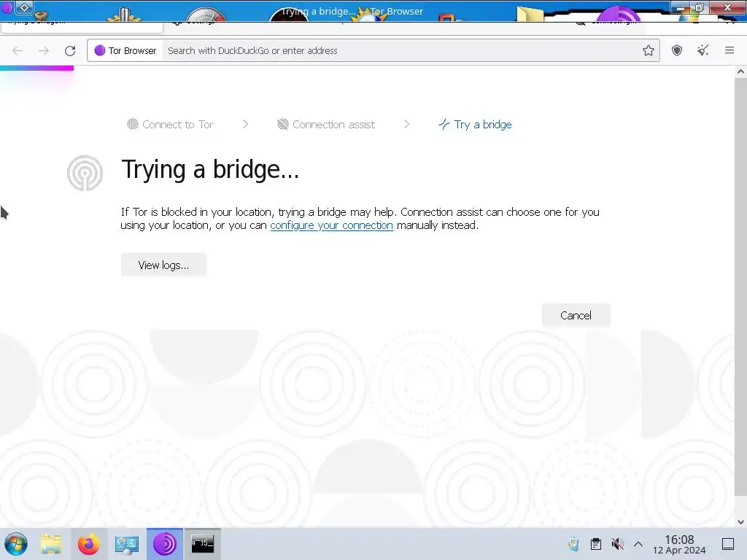The image size is (747, 560).
Task: Open the clock showing 16:08
Action: [x=679, y=544]
